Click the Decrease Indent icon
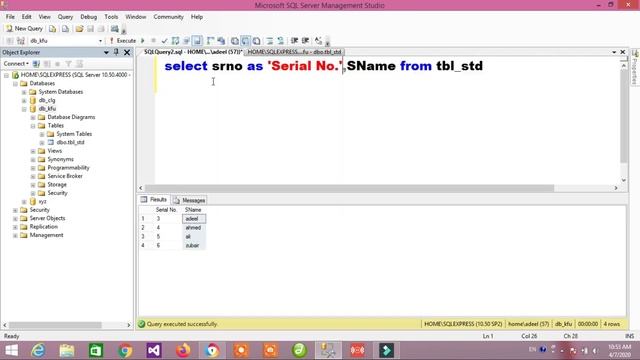Screen dimensions: 640x360 (294, 41)
